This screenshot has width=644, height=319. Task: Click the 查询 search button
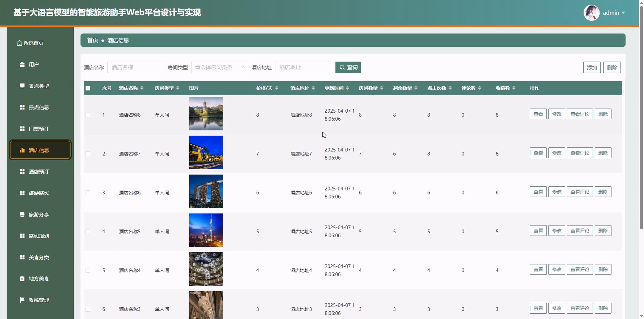[348, 68]
